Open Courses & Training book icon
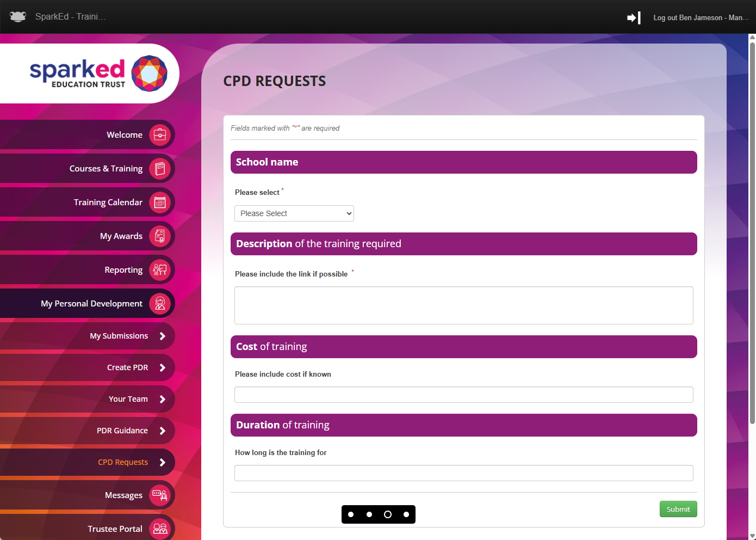Image resolution: width=756 pixels, height=540 pixels. point(160,169)
